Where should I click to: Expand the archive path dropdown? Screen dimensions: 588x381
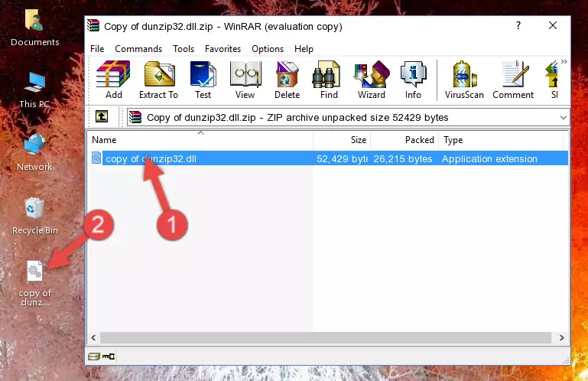[564, 118]
